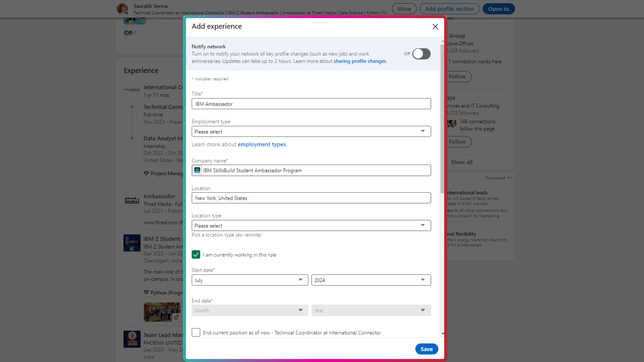Open the Promoted ad three-dots menu

(509, 178)
